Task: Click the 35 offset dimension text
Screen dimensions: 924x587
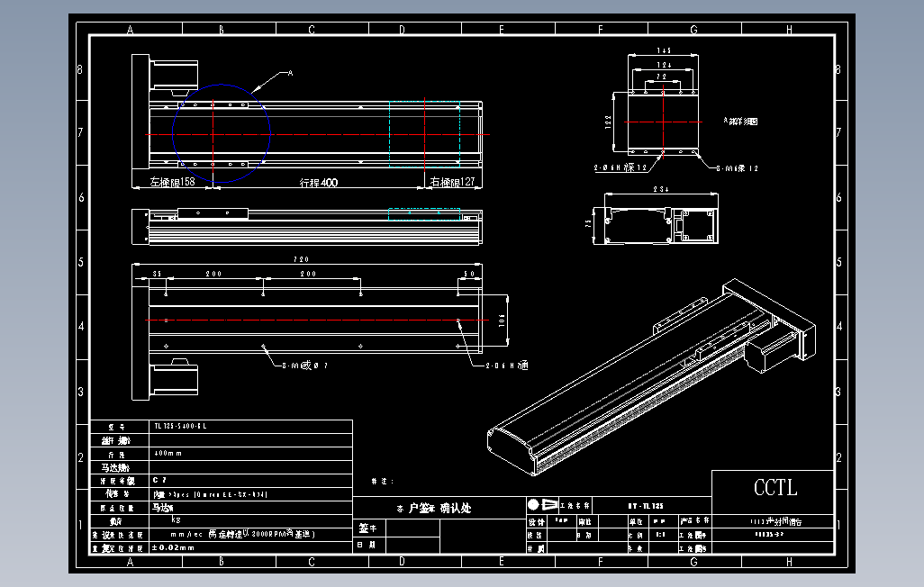Action: point(157,274)
